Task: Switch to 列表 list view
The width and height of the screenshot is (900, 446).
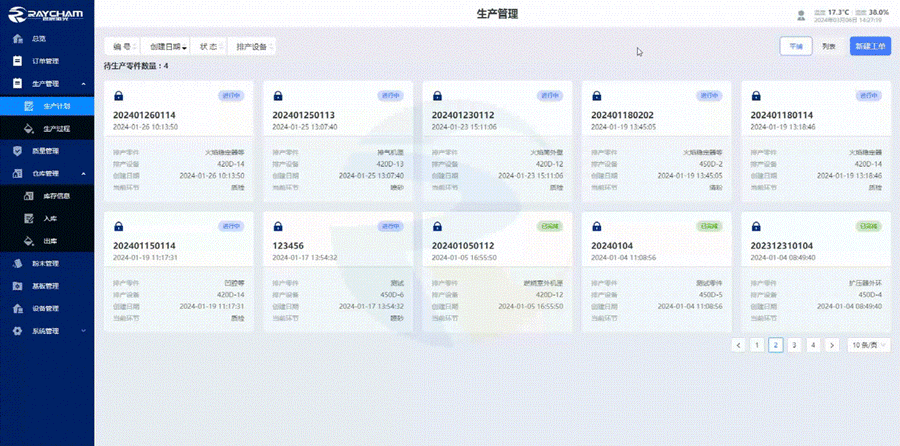Action: tap(829, 46)
